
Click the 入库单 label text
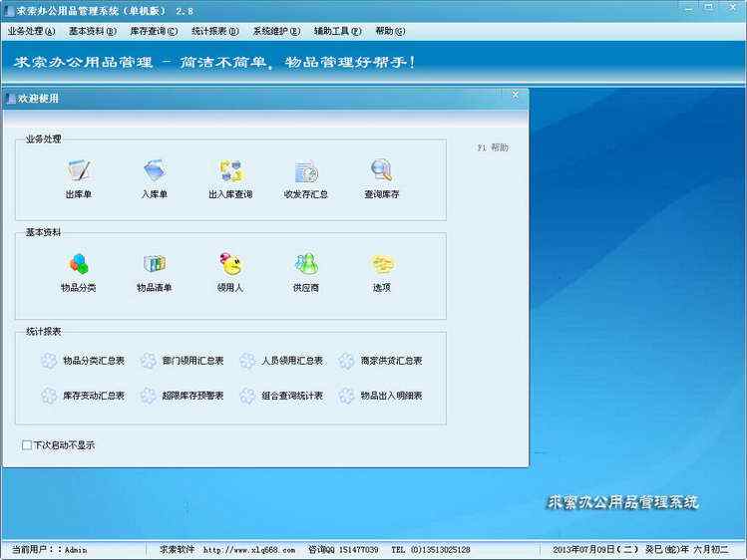pyautogui.click(x=155, y=194)
